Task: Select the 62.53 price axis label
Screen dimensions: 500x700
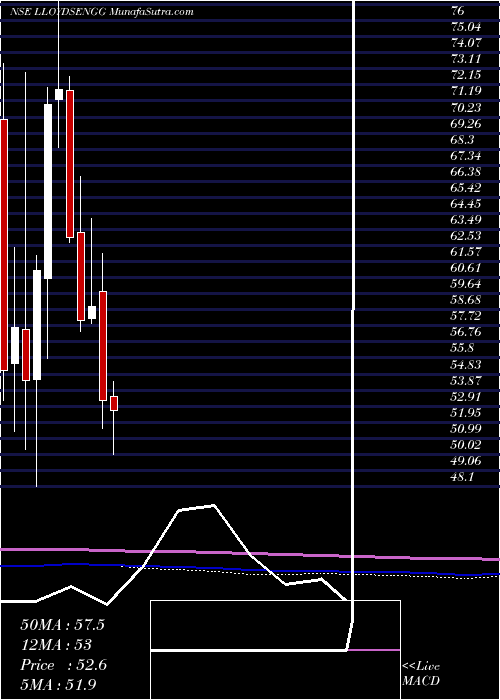Action: coord(466,236)
